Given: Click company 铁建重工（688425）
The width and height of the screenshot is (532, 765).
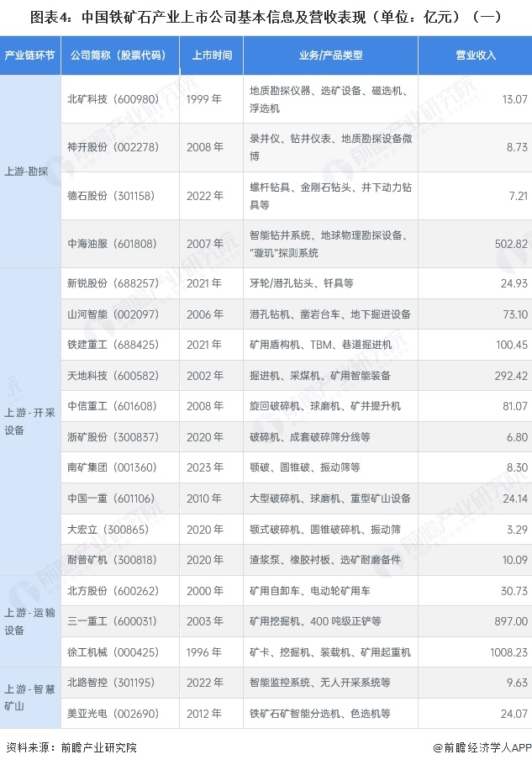Looking at the screenshot, I should (113, 345).
